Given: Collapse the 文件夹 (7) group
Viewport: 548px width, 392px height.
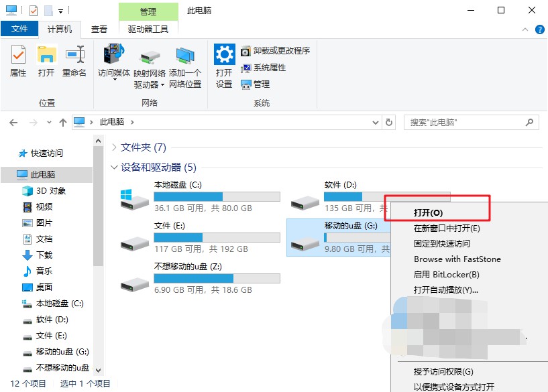Looking at the screenshot, I should (x=113, y=147).
